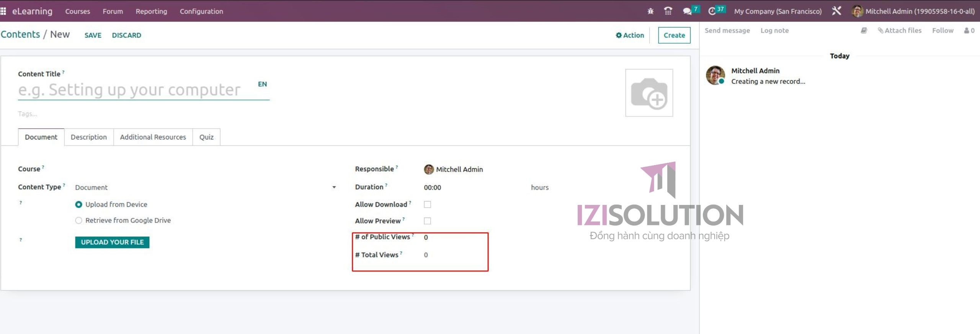This screenshot has width=980, height=334.
Task: Click the book icon in chatter toolbar
Action: [864, 30]
